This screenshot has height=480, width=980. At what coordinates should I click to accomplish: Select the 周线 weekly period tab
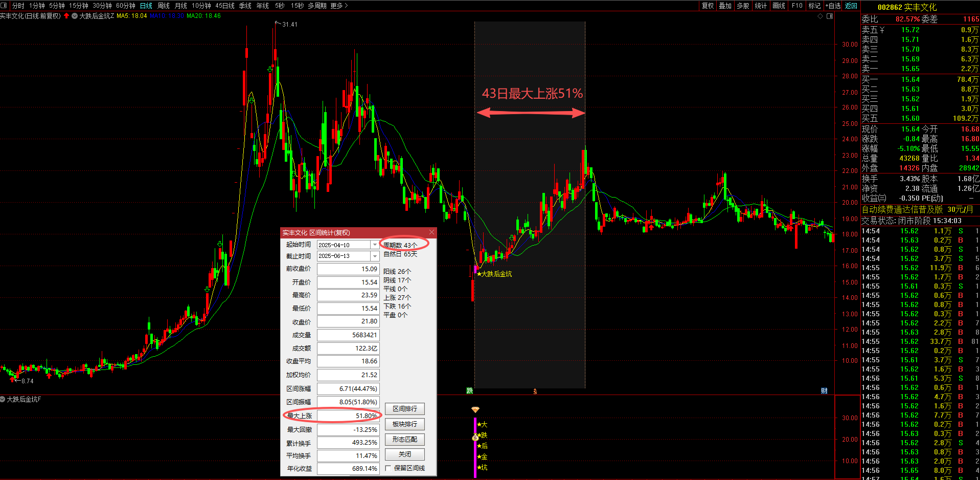(164, 6)
